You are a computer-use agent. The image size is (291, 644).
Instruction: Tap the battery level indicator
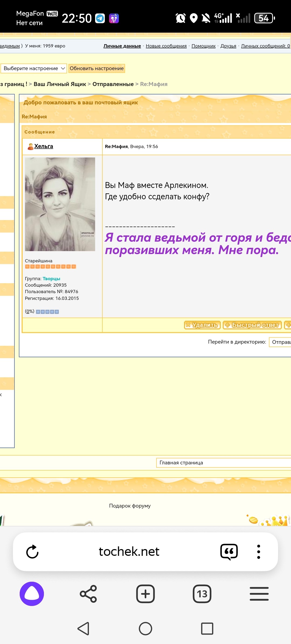pyautogui.click(x=265, y=18)
